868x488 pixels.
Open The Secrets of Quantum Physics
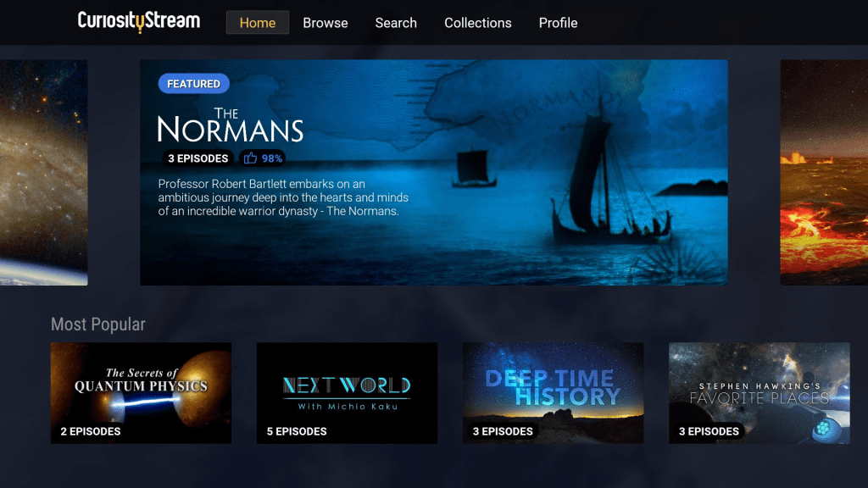[x=141, y=391]
